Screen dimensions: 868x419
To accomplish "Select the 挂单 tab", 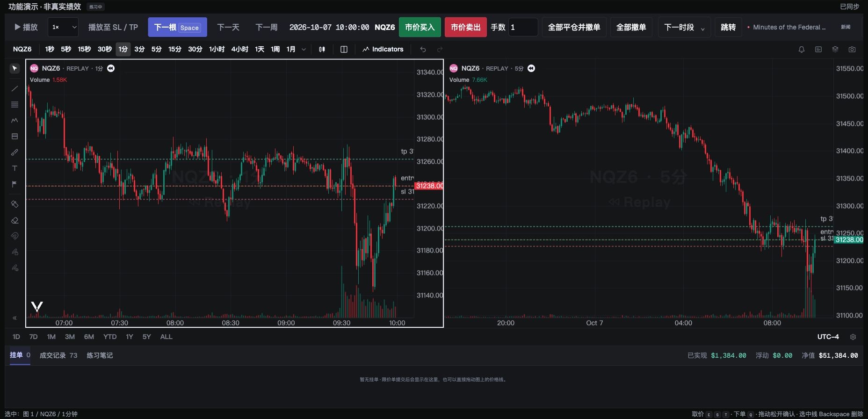I will [x=20, y=355].
